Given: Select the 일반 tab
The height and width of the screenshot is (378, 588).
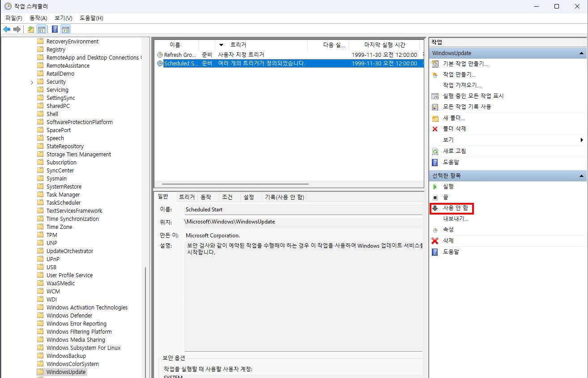Looking at the screenshot, I should coord(164,197).
